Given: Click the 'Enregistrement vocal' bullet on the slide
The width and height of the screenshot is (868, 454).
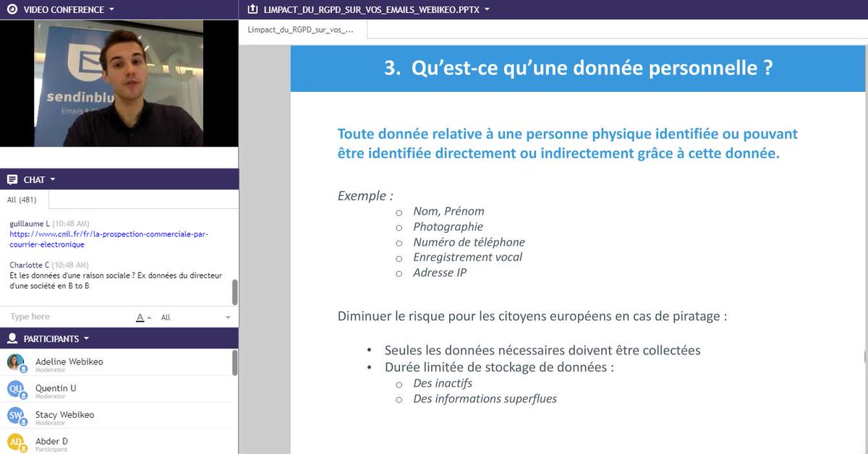Looking at the screenshot, I should click(x=467, y=257).
